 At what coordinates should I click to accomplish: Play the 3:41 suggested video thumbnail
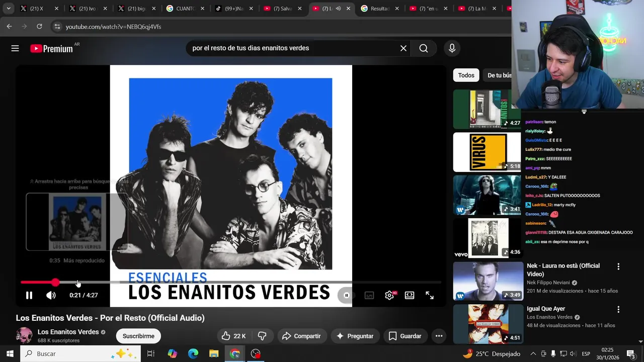[487, 195]
